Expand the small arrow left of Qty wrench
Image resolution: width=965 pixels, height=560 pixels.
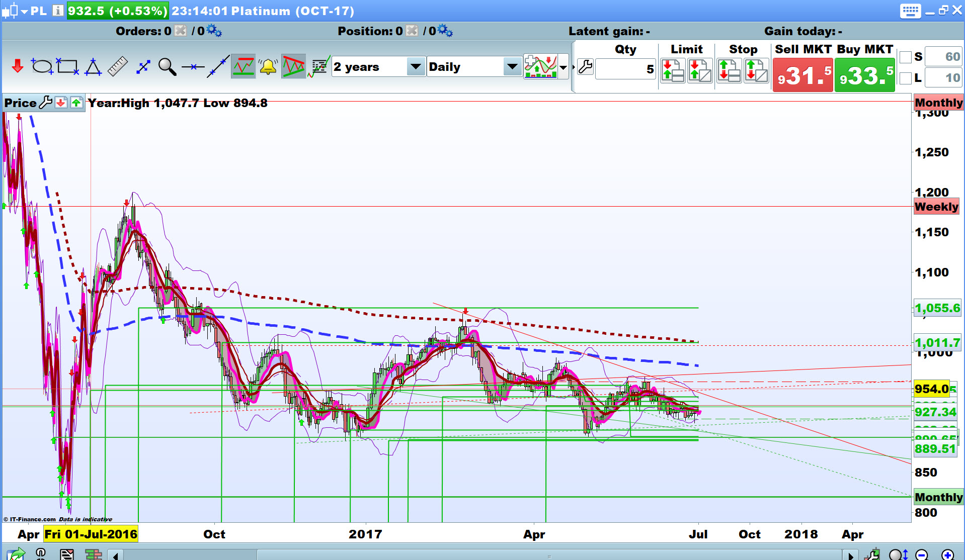574,67
